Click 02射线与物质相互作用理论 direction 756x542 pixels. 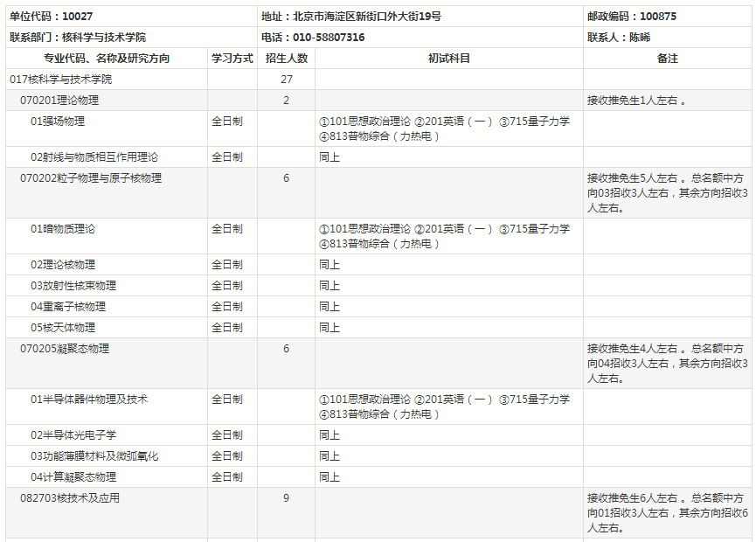point(94,157)
